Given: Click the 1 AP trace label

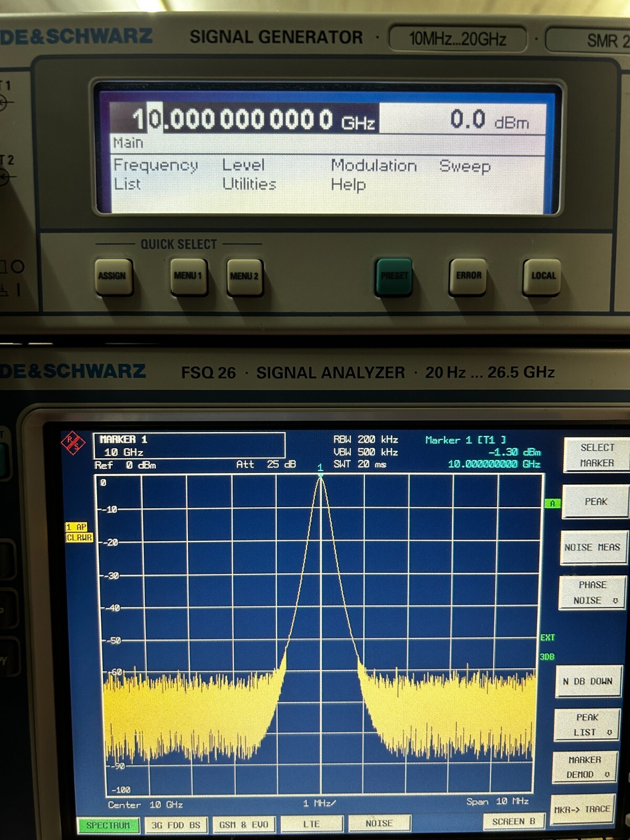Looking at the screenshot, I should click(77, 527).
